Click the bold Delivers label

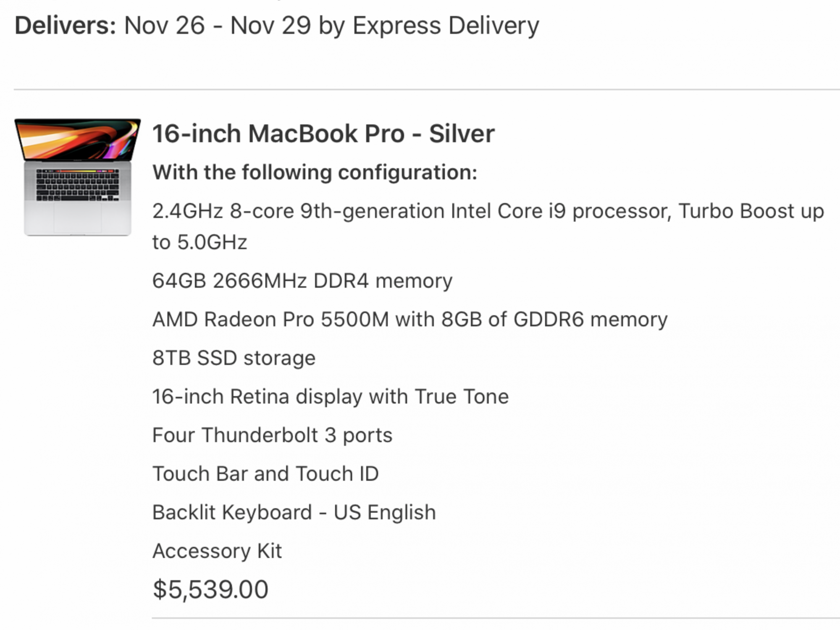(x=65, y=26)
